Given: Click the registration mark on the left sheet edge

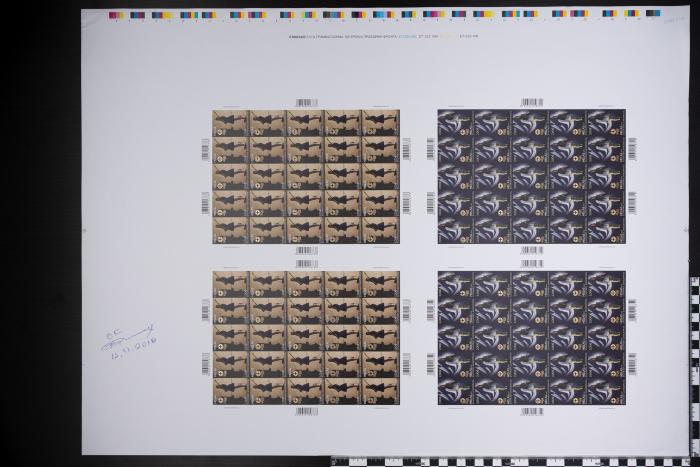Looking at the screenshot, I should [84, 231].
